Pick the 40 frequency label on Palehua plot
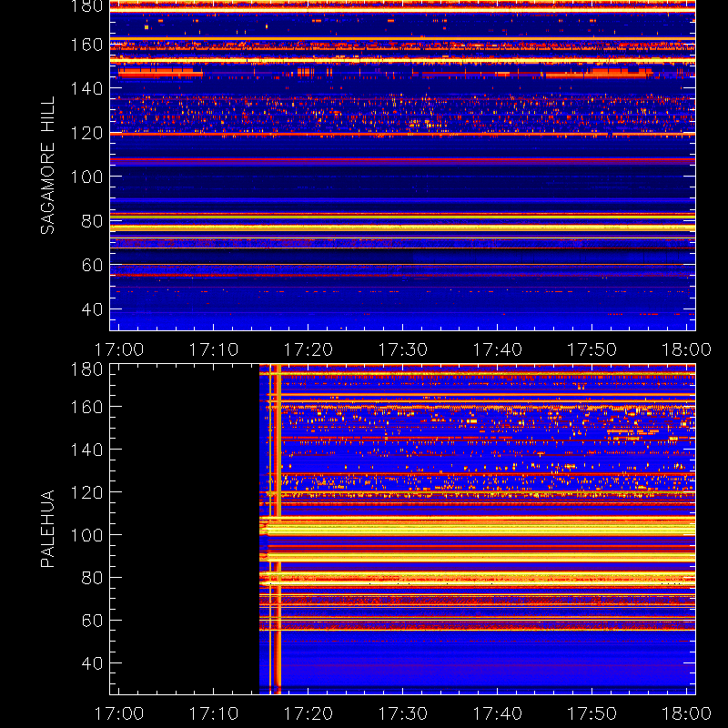The width and height of the screenshot is (728, 728). tap(92, 663)
